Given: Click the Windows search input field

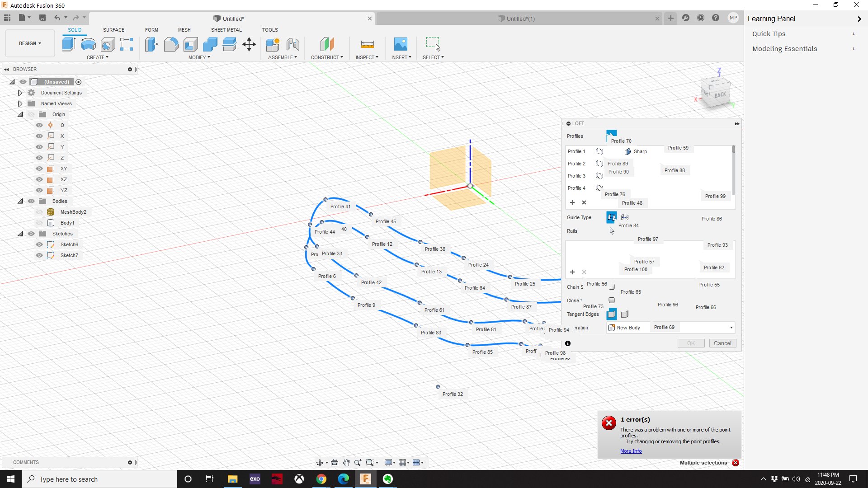Looking at the screenshot, I should [x=99, y=479].
